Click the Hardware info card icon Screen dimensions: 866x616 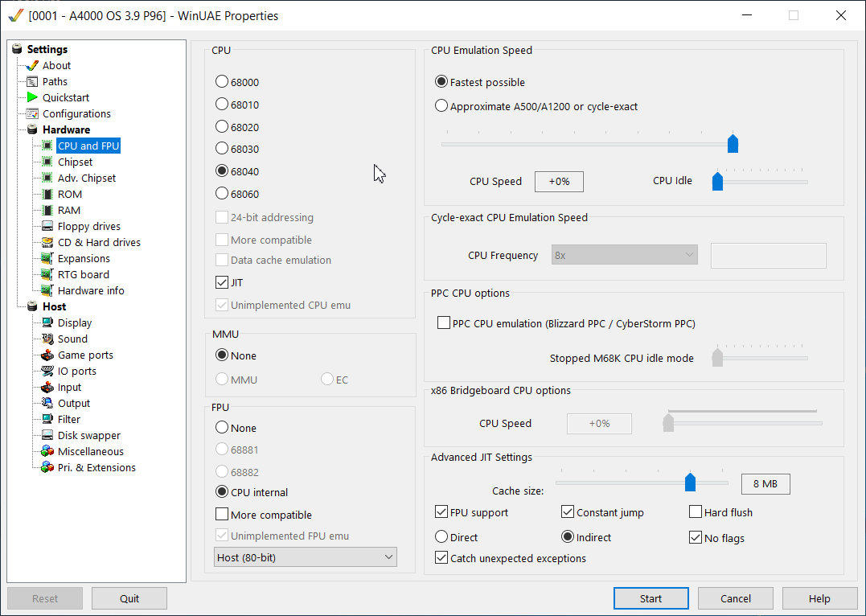tap(47, 290)
